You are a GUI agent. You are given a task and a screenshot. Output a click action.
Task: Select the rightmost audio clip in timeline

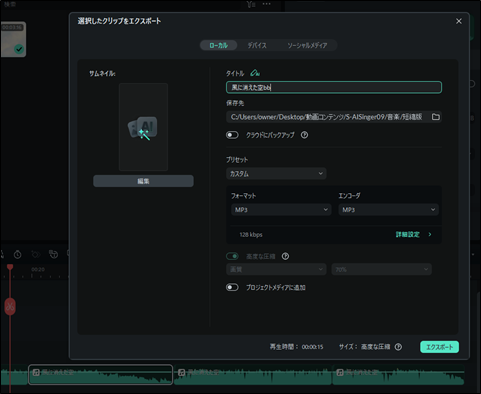[x=398, y=375]
